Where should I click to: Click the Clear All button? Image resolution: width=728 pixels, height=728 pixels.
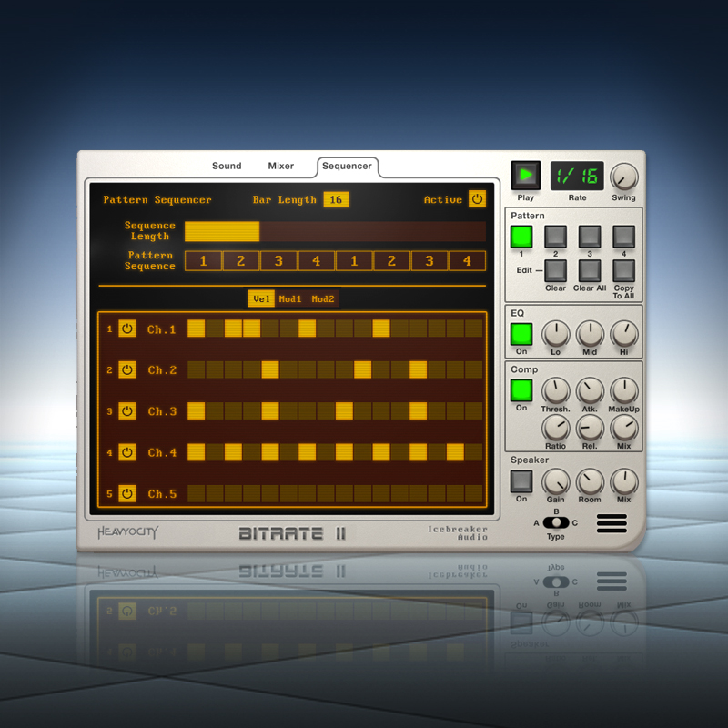point(590,270)
